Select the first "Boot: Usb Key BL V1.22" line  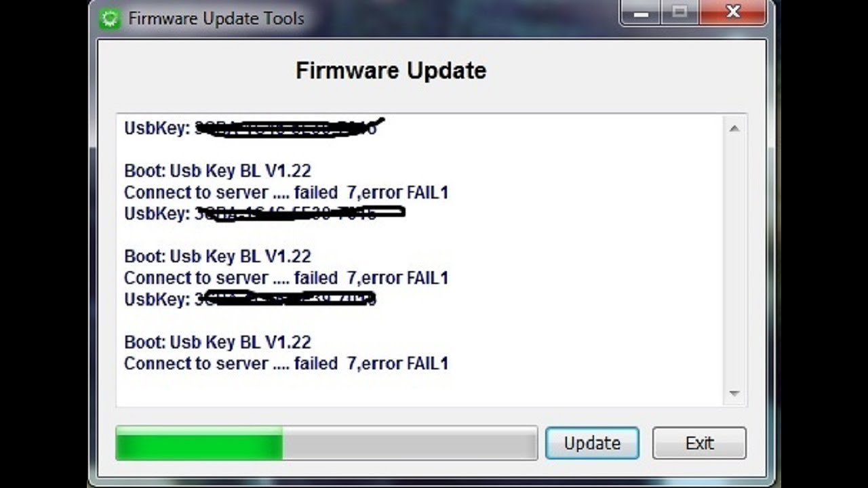(217, 171)
